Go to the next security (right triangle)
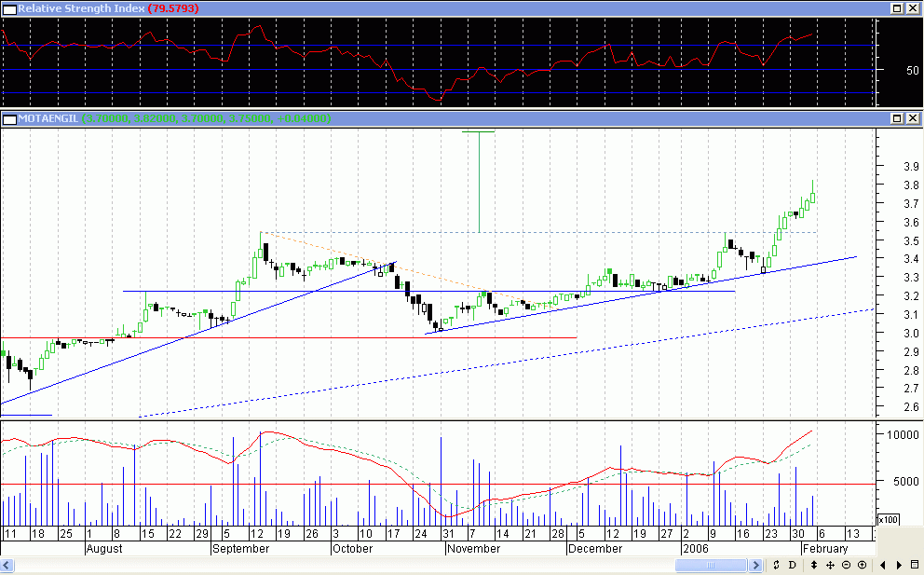 (899, 566)
